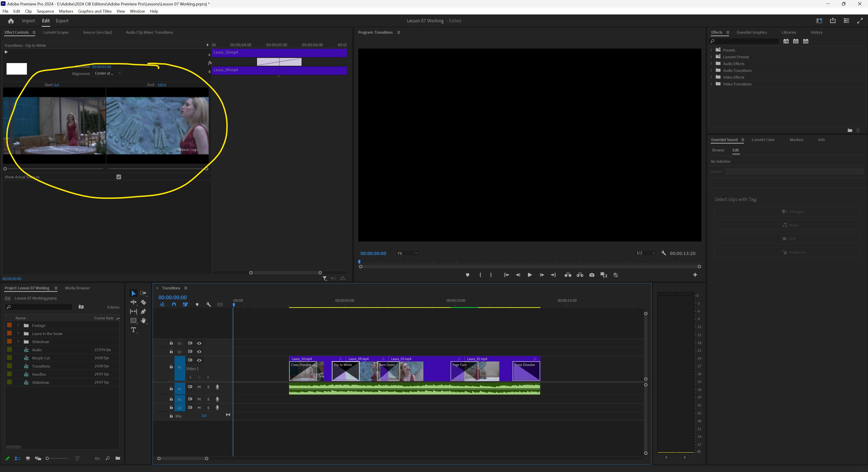Toggle Snap in Timeline magnet icon

[x=174, y=304]
